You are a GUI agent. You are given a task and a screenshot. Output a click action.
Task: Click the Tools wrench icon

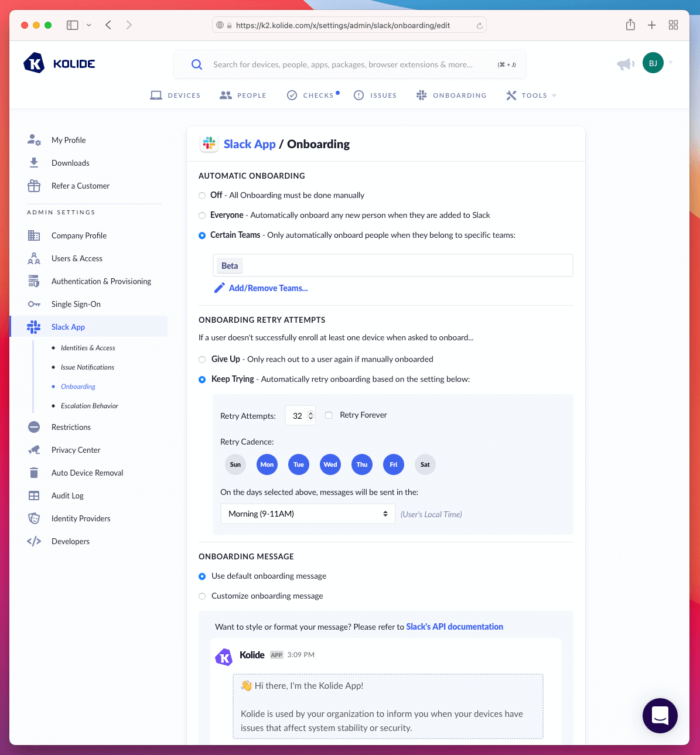click(x=510, y=94)
